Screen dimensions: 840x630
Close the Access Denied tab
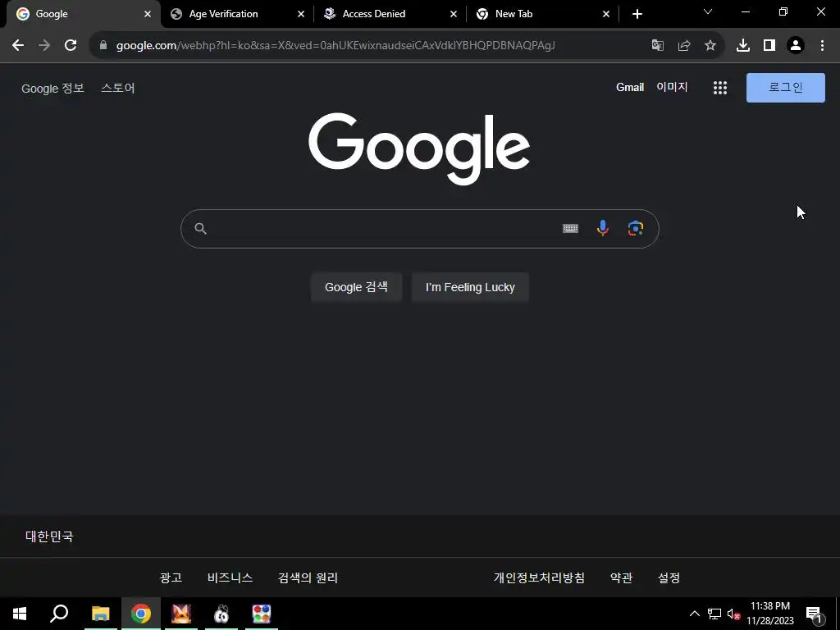453,14
